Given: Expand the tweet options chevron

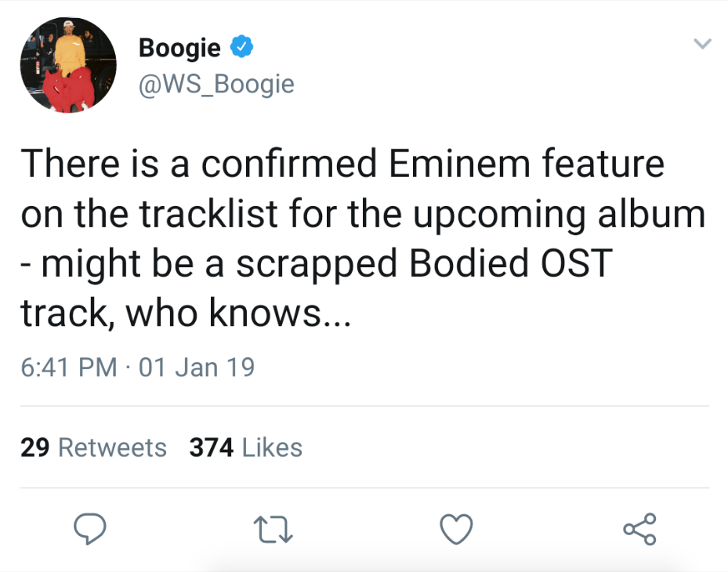Looking at the screenshot, I should [702, 44].
